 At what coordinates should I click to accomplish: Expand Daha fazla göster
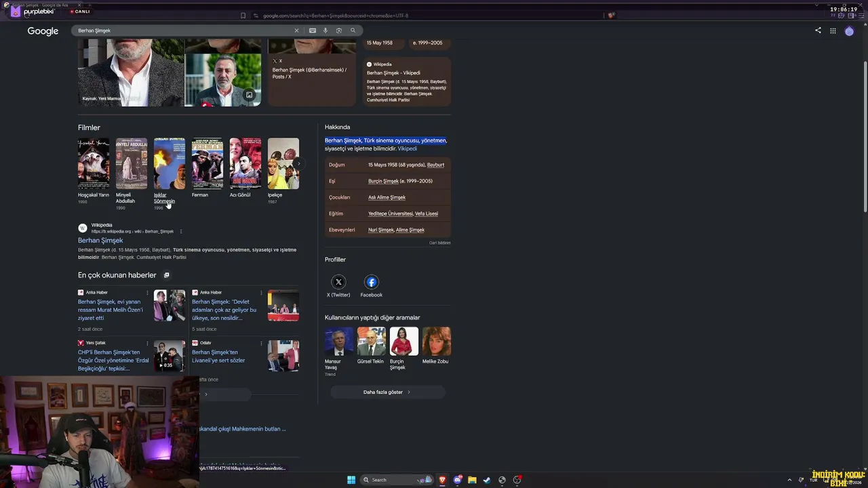point(387,392)
